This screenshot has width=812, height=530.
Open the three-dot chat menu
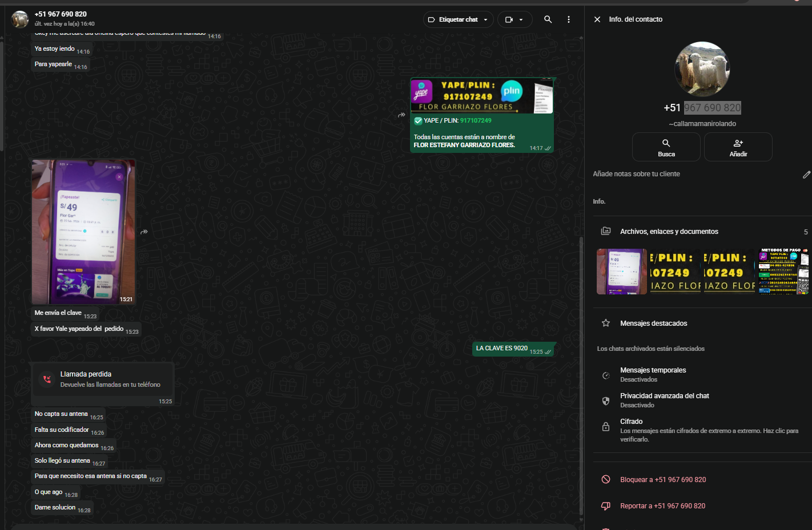[568, 19]
